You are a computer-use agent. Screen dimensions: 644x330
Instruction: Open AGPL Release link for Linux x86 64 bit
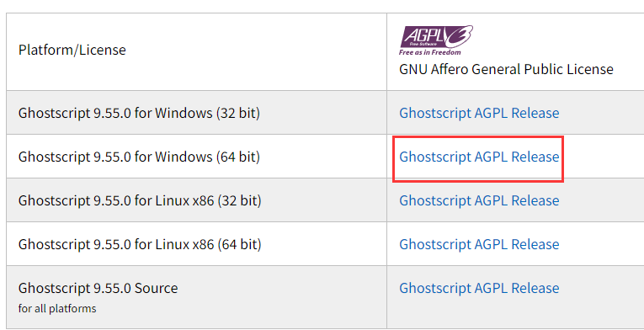[x=479, y=244]
